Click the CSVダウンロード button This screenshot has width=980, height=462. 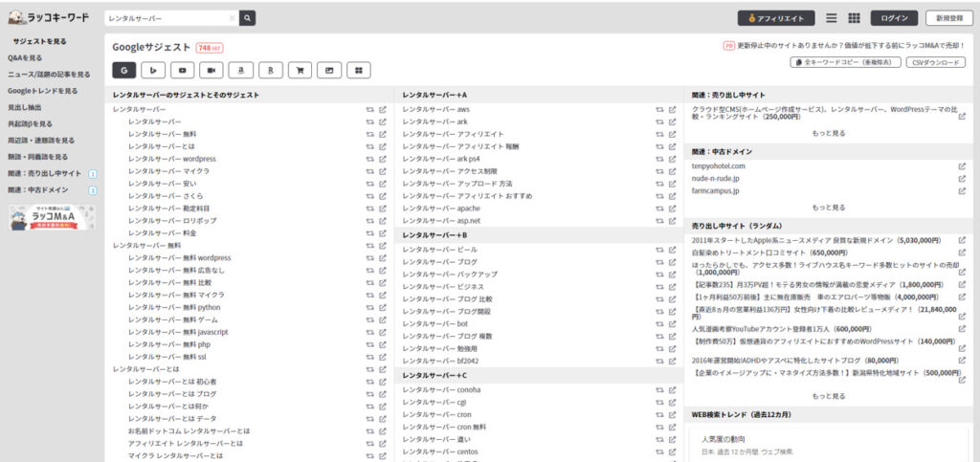pos(936,62)
